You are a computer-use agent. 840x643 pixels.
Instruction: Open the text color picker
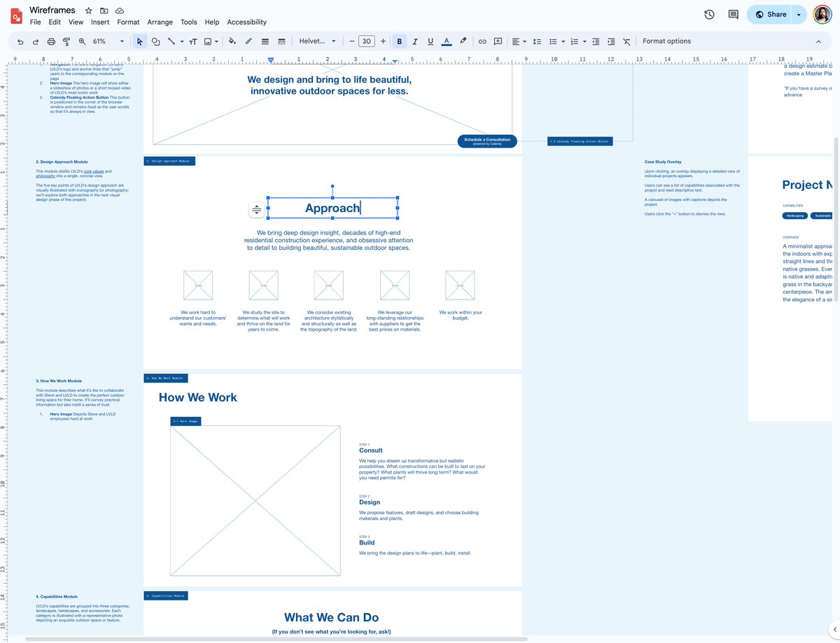[447, 41]
